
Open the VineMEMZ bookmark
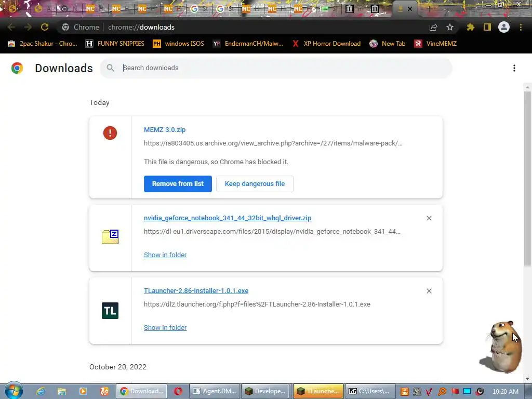(x=435, y=44)
